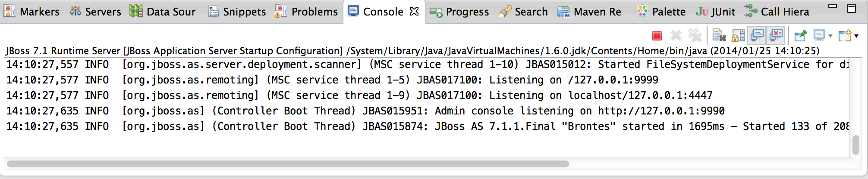Open the Maven Repositories tab
Viewport: 868px width, 179px height.
click(589, 12)
